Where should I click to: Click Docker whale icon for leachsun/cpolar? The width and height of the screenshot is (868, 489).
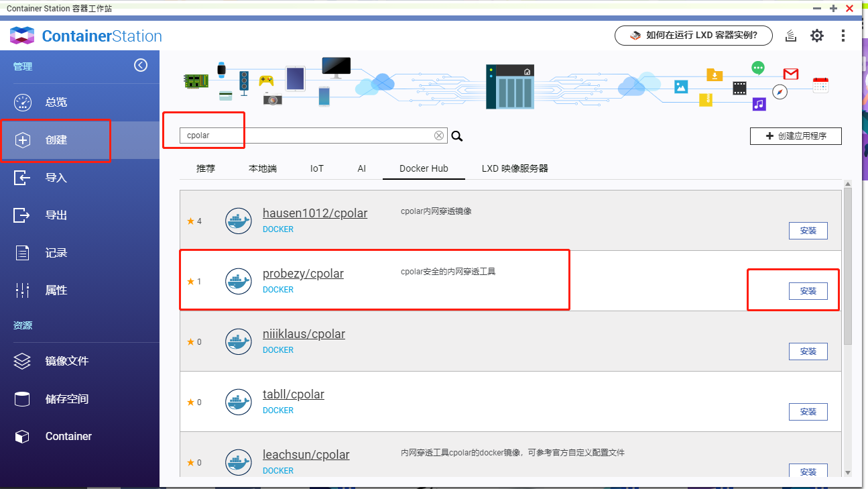tap(238, 462)
